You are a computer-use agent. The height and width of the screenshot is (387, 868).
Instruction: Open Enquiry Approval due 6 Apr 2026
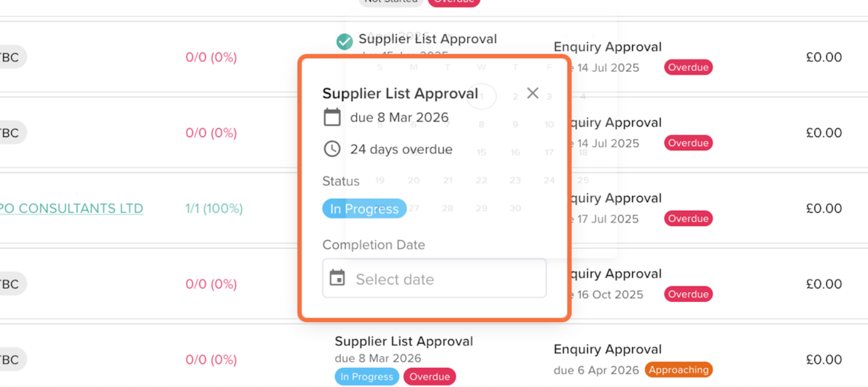607,349
